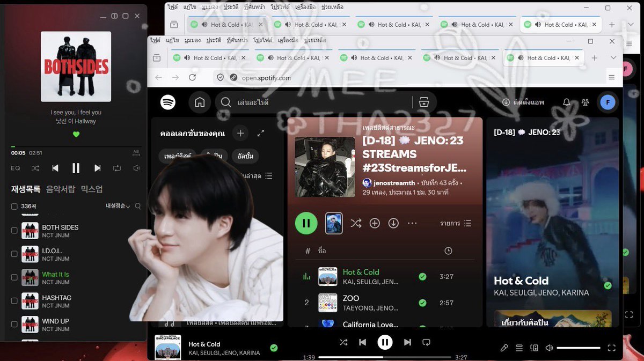Enter Spotify fullscreen mode
This screenshot has height=361, width=644.
611,348
